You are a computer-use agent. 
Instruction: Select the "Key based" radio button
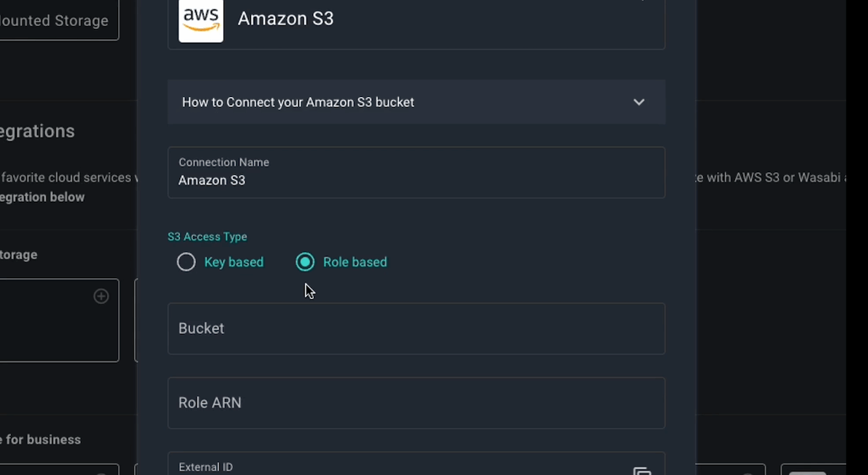point(186,261)
